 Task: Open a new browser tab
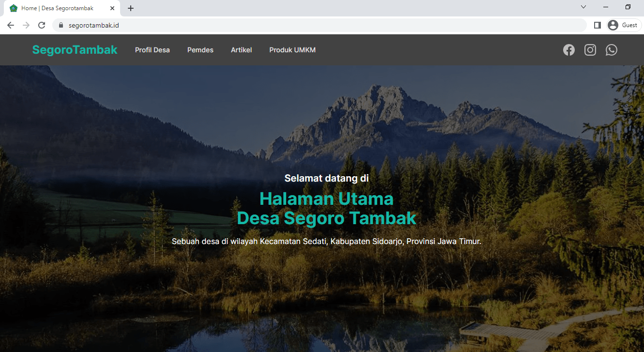(131, 8)
